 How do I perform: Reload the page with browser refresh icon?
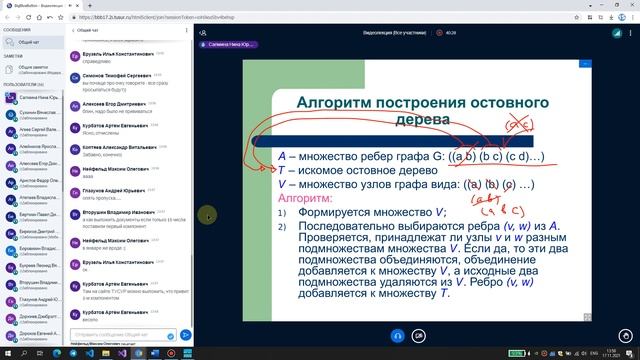tap(28, 17)
